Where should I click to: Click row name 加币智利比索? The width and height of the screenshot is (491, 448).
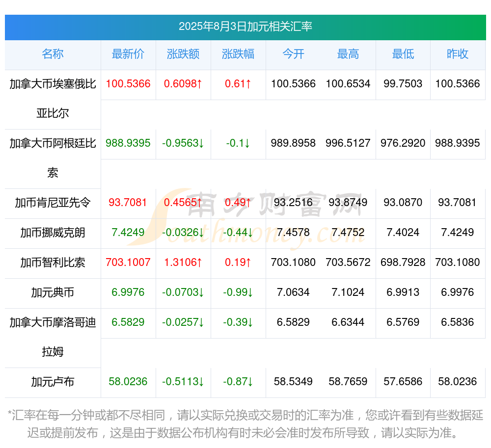click(x=53, y=263)
